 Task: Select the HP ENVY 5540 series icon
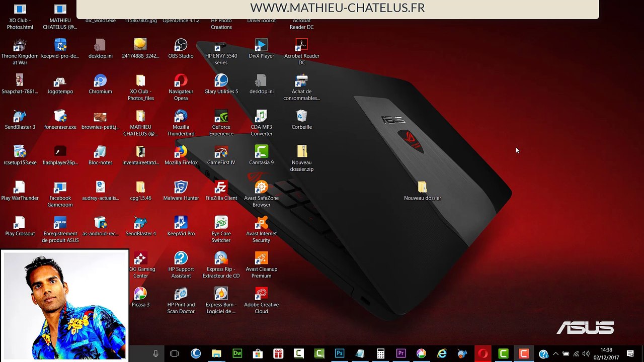[x=221, y=52]
